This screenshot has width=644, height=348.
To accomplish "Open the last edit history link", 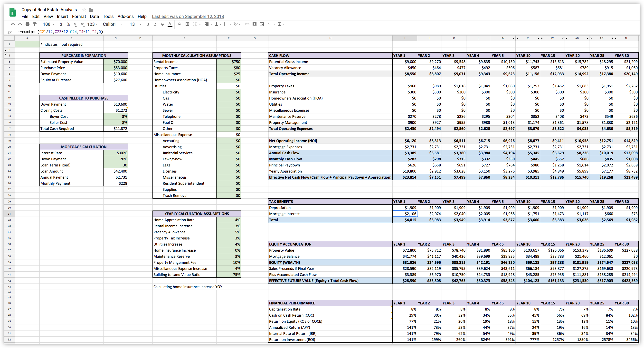I will (188, 17).
